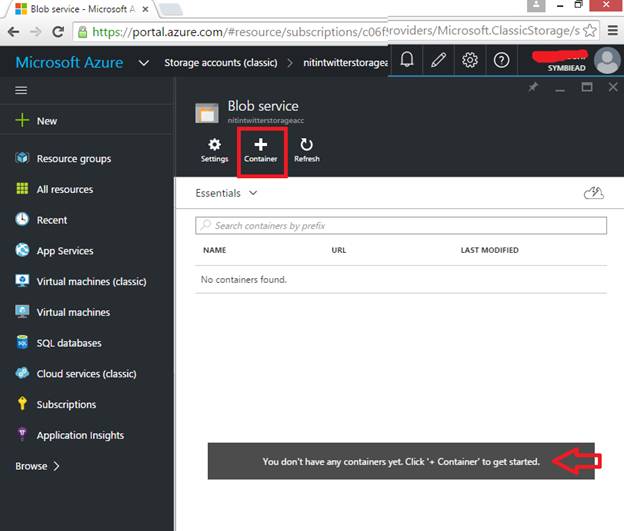The height and width of the screenshot is (531, 624).
Task: Open Resource groups
Action: tap(63, 158)
